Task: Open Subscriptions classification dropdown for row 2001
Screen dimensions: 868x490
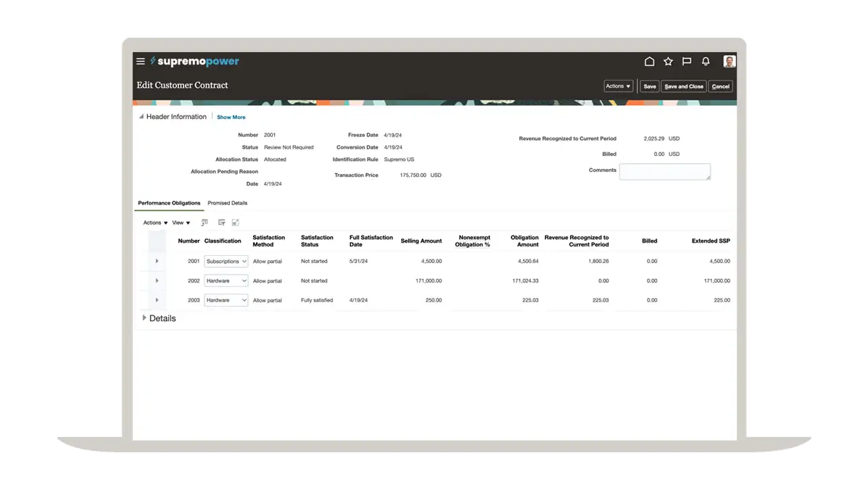Action: 226,261
